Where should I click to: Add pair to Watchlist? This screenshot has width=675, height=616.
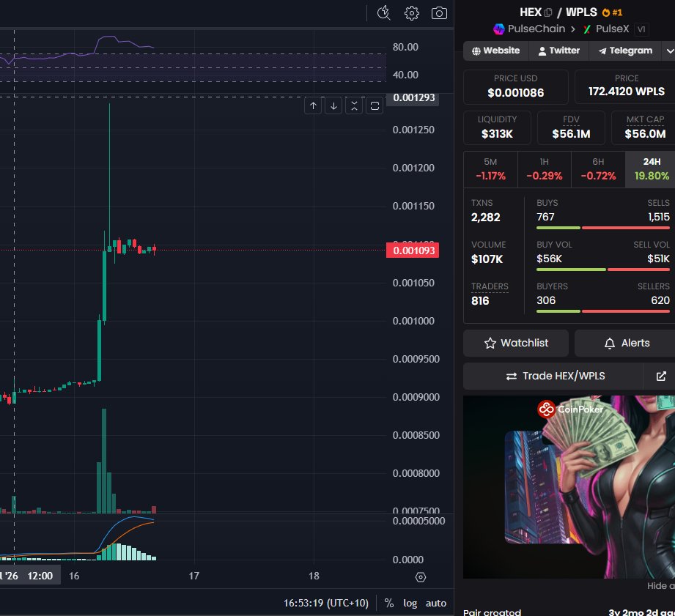[x=516, y=343]
